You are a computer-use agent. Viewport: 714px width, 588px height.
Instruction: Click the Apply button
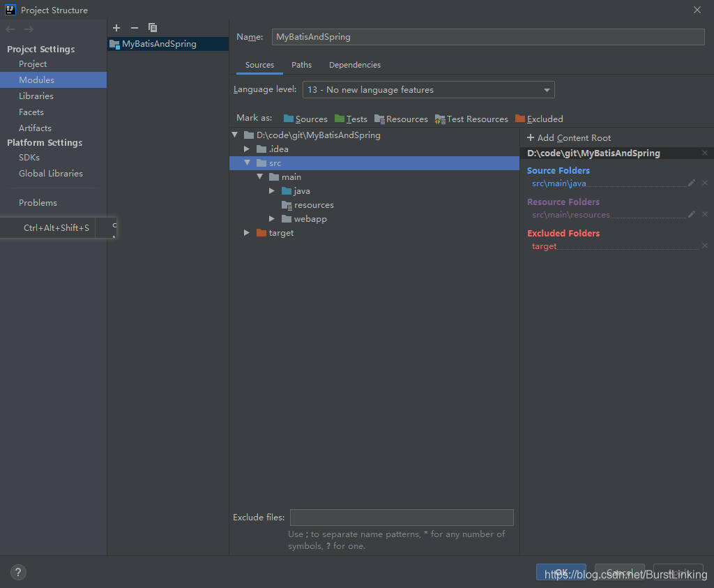[x=678, y=572]
